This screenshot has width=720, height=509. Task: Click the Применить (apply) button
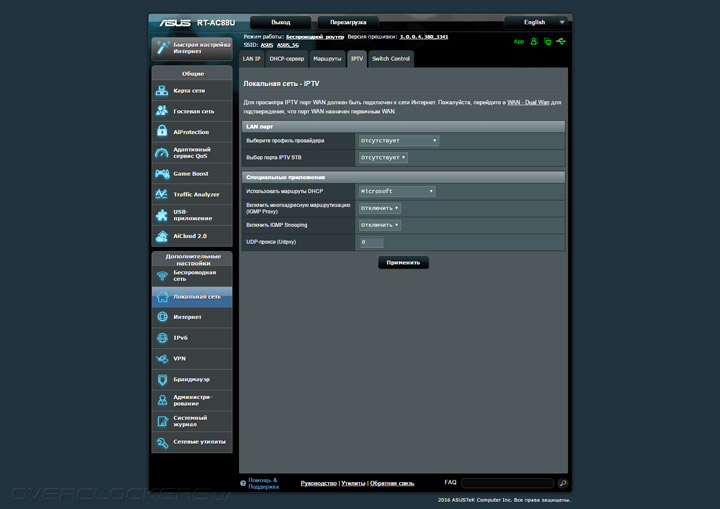pos(403,263)
